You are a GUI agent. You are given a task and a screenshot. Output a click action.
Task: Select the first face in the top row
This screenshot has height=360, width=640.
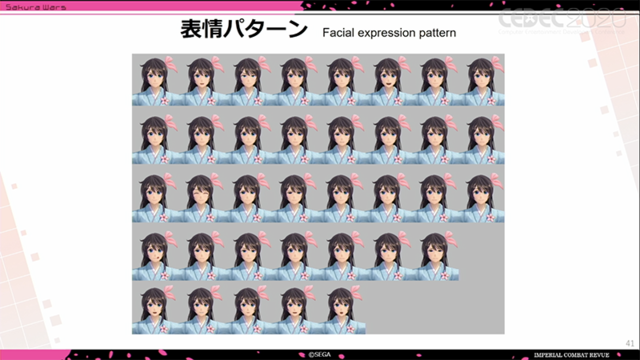tap(155, 80)
